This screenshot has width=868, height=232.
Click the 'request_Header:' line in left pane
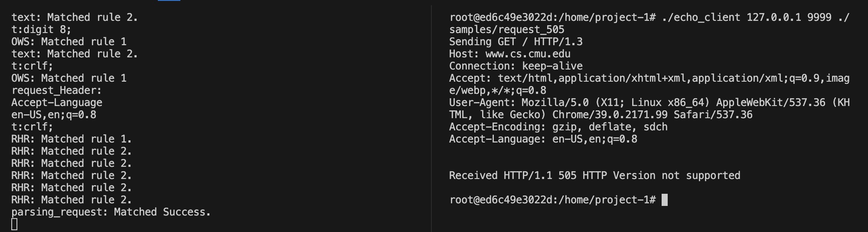(x=56, y=90)
